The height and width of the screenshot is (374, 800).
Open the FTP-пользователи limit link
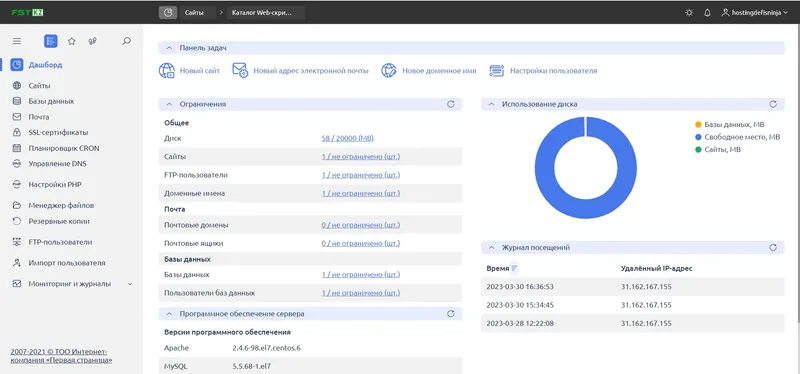[x=361, y=175]
